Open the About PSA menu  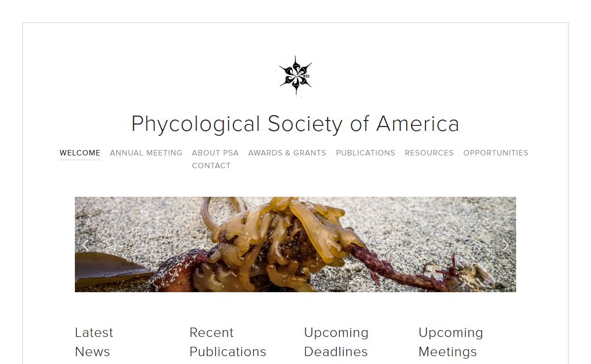[x=215, y=153]
